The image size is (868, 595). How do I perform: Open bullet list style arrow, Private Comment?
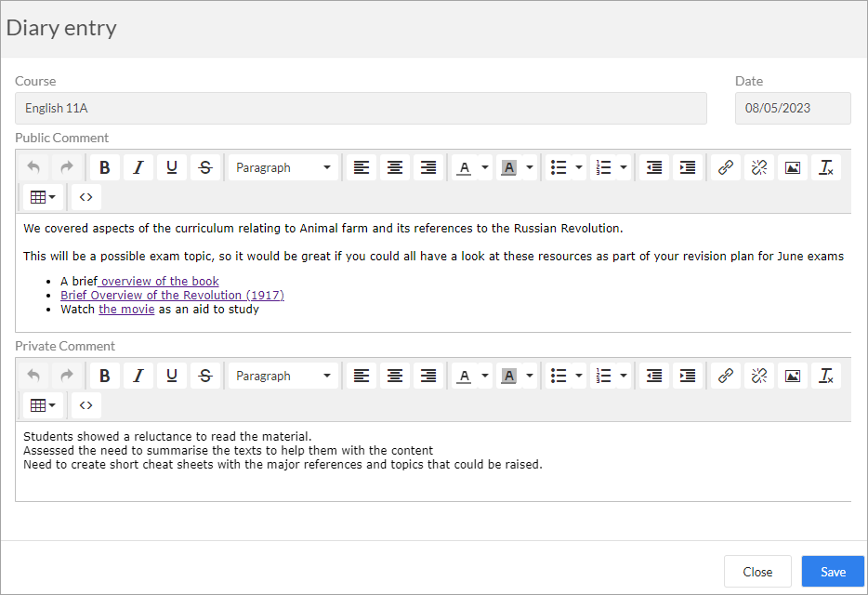[579, 376]
